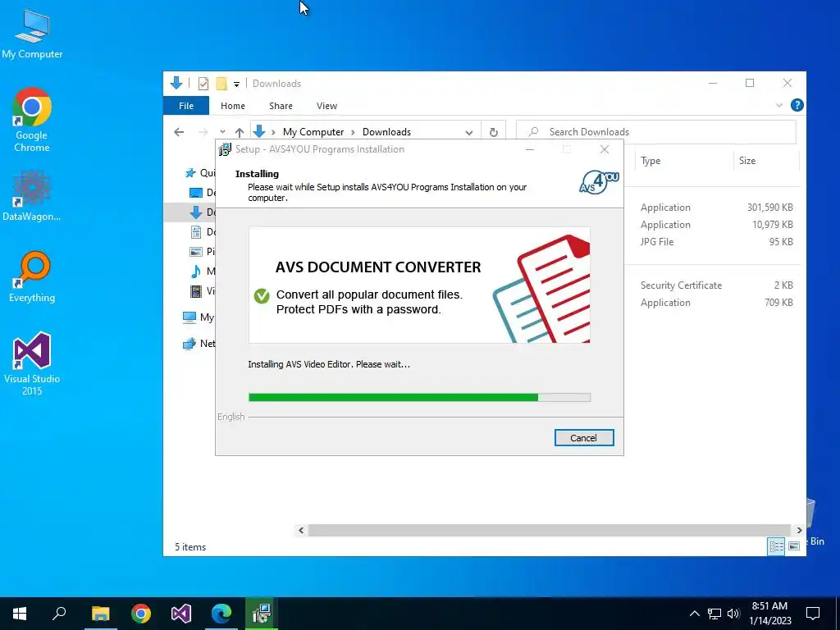Open the Windows Start menu
Screen dimensions: 840x630
[20, 614]
